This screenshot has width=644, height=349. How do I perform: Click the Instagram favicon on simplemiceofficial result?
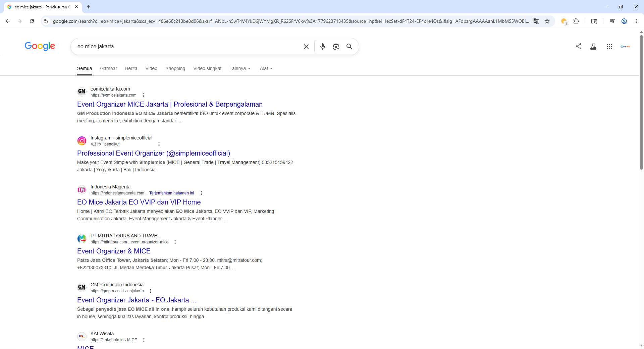click(82, 141)
